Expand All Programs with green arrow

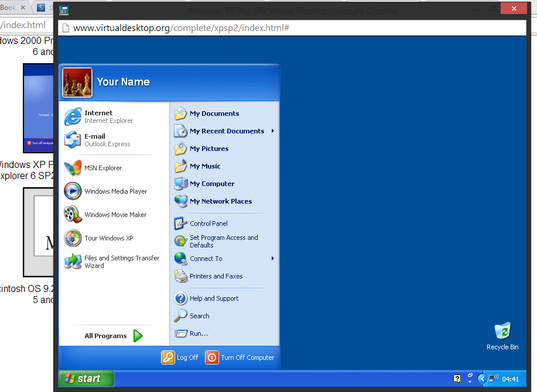138,336
